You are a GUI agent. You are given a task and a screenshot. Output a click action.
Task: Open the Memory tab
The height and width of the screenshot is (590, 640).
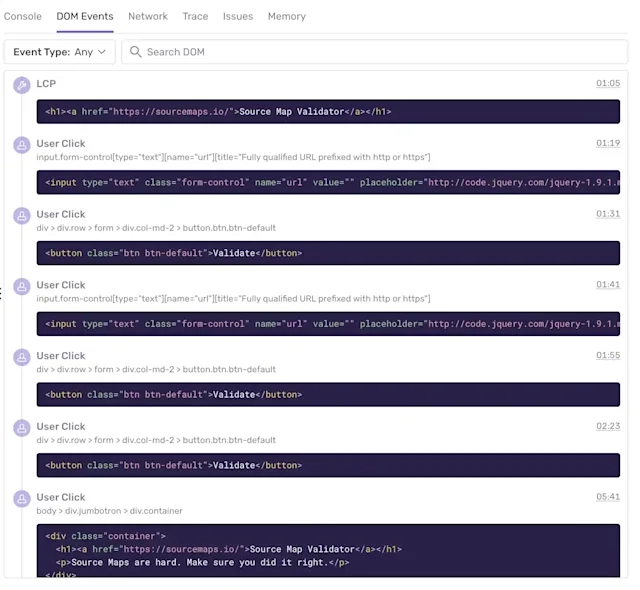click(287, 16)
